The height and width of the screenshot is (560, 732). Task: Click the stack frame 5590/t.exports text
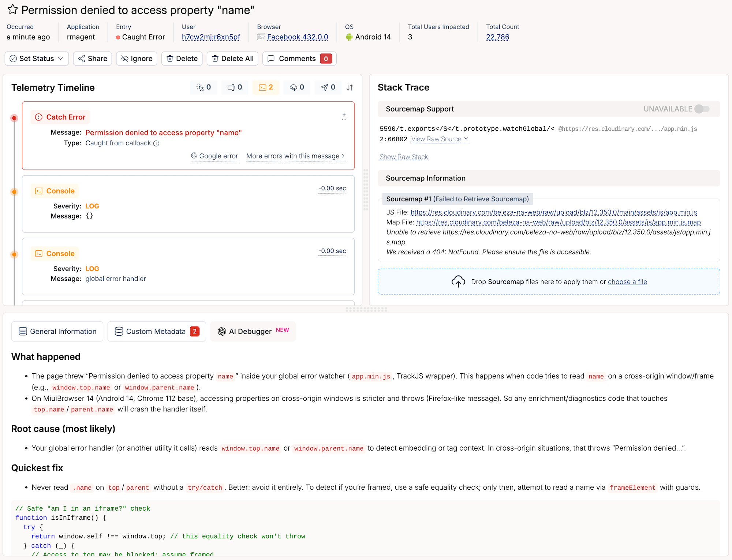point(467,129)
